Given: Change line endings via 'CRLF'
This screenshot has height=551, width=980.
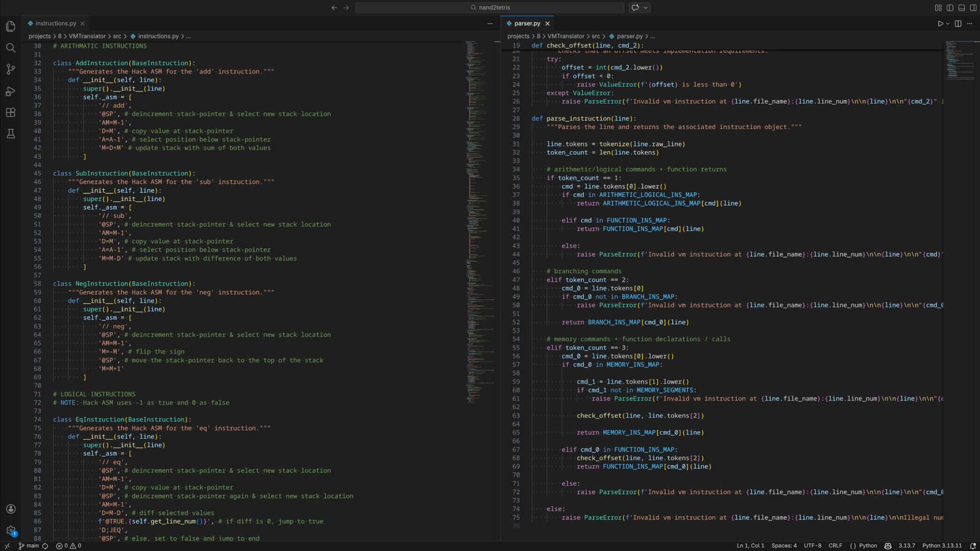Looking at the screenshot, I should (x=836, y=546).
